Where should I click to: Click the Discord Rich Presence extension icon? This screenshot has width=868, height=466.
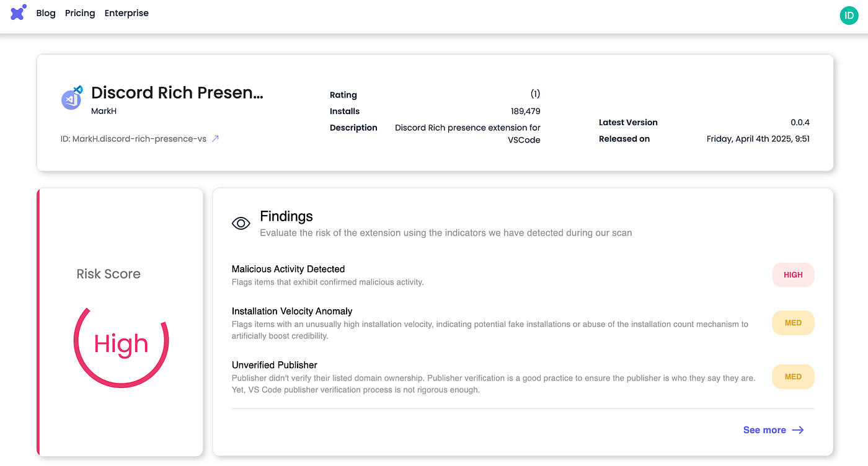pyautogui.click(x=72, y=99)
